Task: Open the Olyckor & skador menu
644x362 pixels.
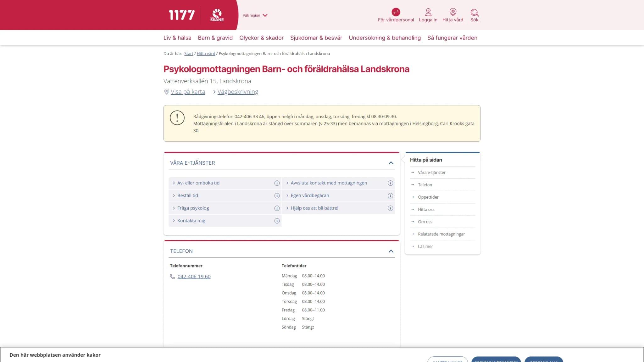Action: 261,38
